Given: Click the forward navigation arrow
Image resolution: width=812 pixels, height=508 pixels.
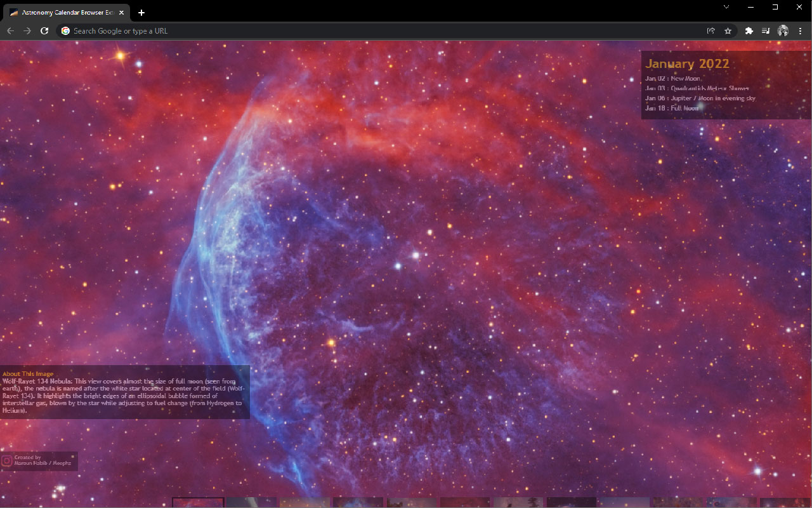Looking at the screenshot, I should click(27, 30).
